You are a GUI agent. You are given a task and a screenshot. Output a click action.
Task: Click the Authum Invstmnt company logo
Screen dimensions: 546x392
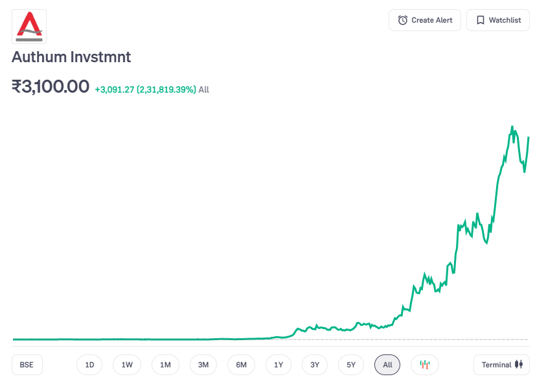(x=29, y=27)
